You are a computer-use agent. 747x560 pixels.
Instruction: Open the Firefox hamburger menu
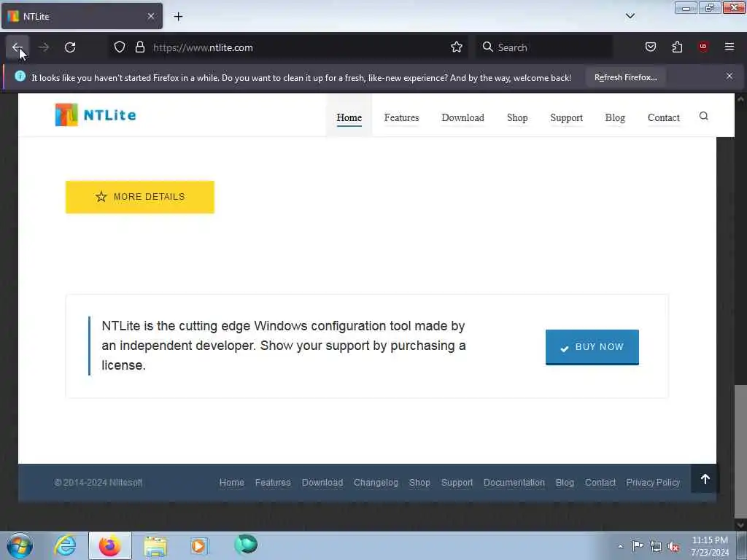[729, 47]
